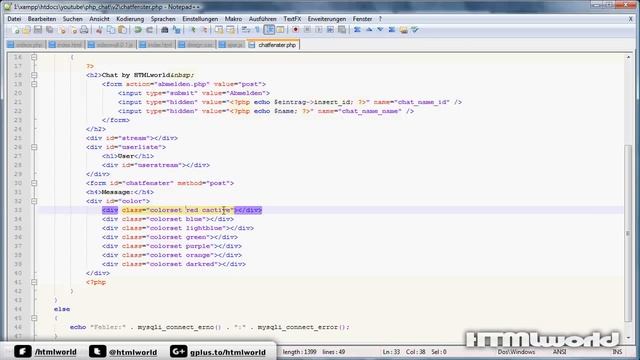This screenshot has height=360, width=640.
Task: Open the Suchen menu
Action: coord(72,19)
